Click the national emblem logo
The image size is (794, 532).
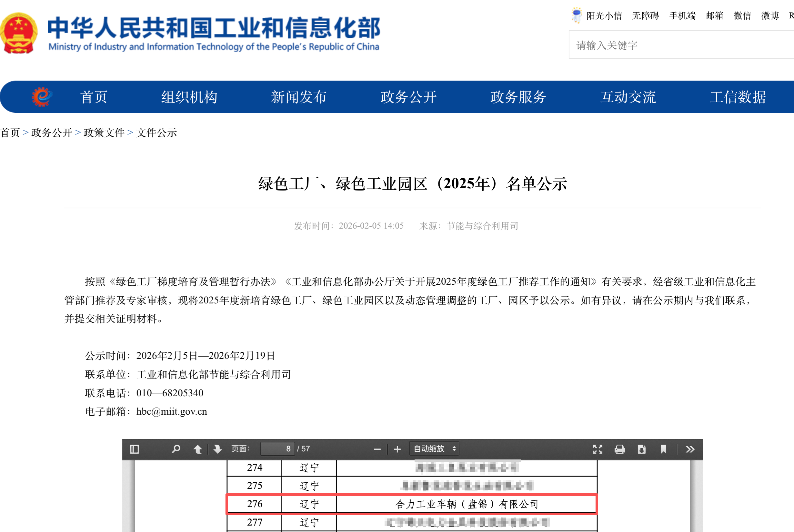pyautogui.click(x=19, y=32)
